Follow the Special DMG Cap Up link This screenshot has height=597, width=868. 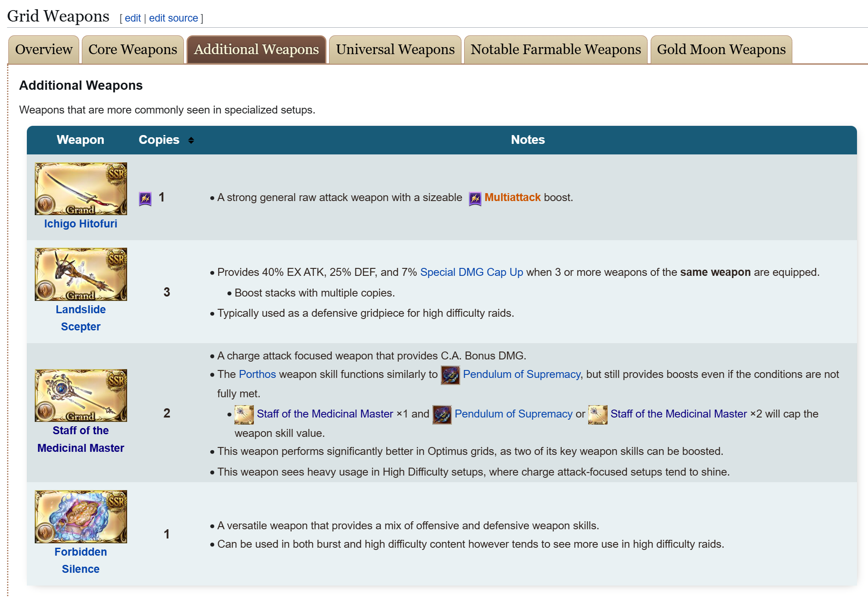[x=471, y=272]
